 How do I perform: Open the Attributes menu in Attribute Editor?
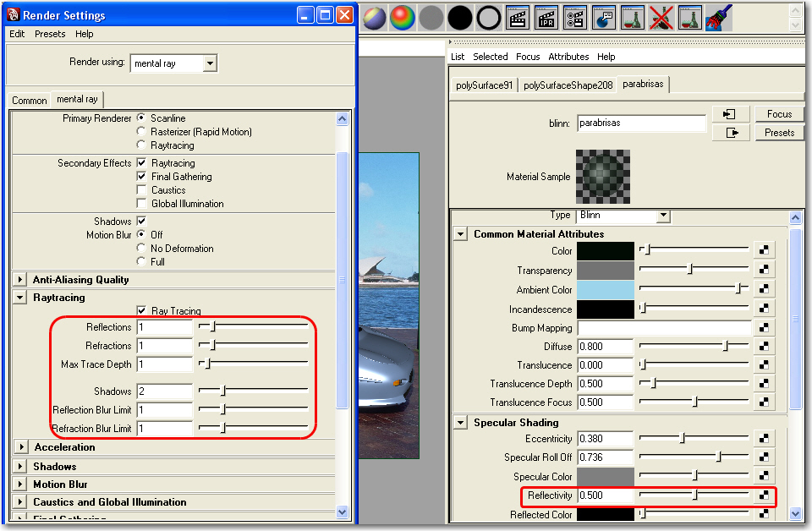568,57
